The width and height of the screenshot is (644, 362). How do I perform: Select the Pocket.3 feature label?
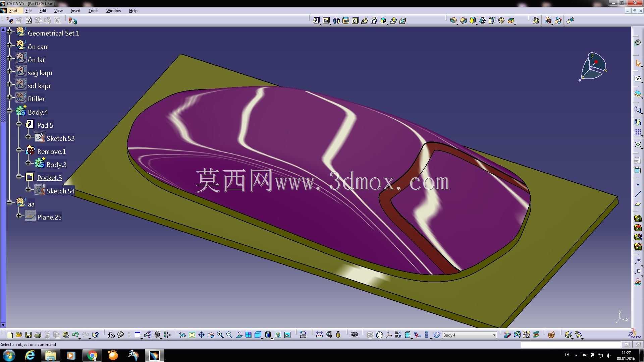pos(49,178)
